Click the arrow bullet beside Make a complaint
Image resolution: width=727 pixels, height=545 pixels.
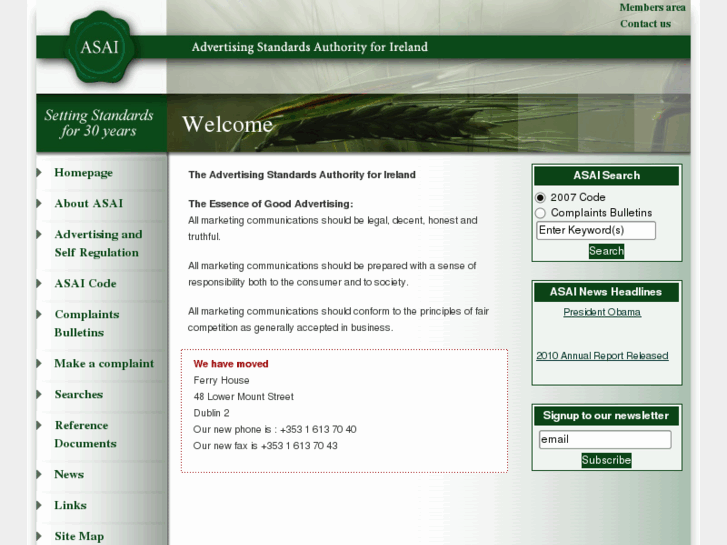pos(39,363)
